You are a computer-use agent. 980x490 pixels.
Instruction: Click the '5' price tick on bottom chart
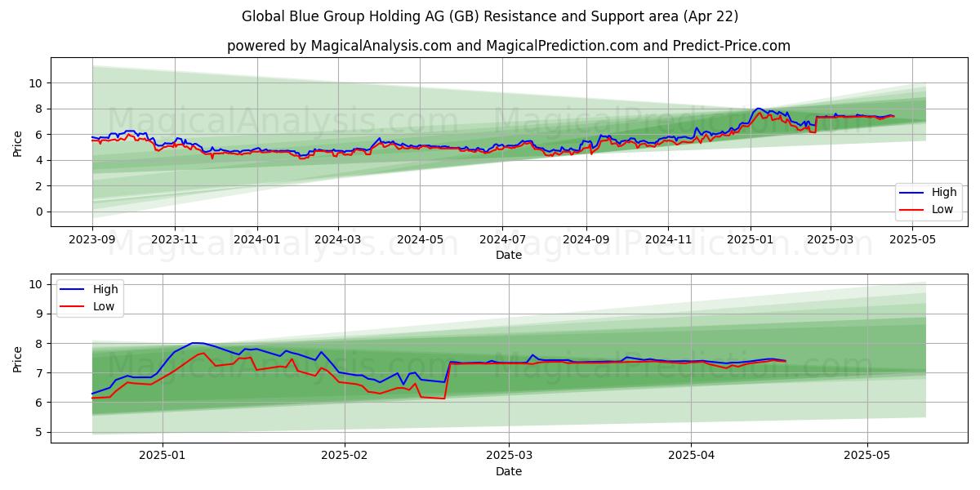pos(40,432)
